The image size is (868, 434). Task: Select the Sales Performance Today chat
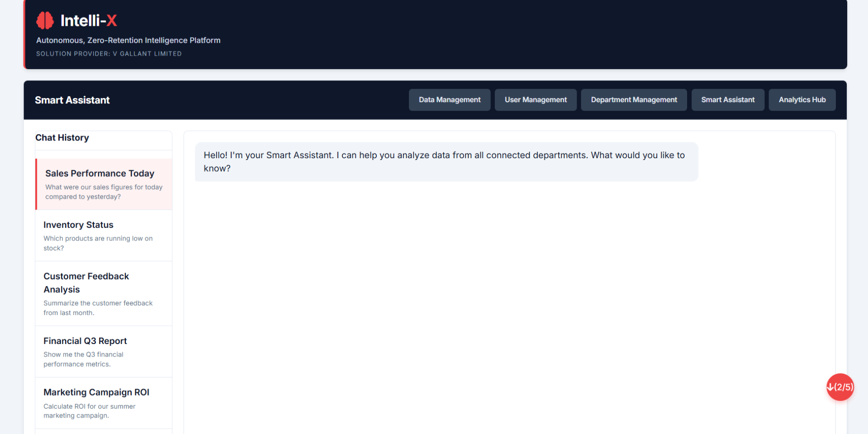104,184
